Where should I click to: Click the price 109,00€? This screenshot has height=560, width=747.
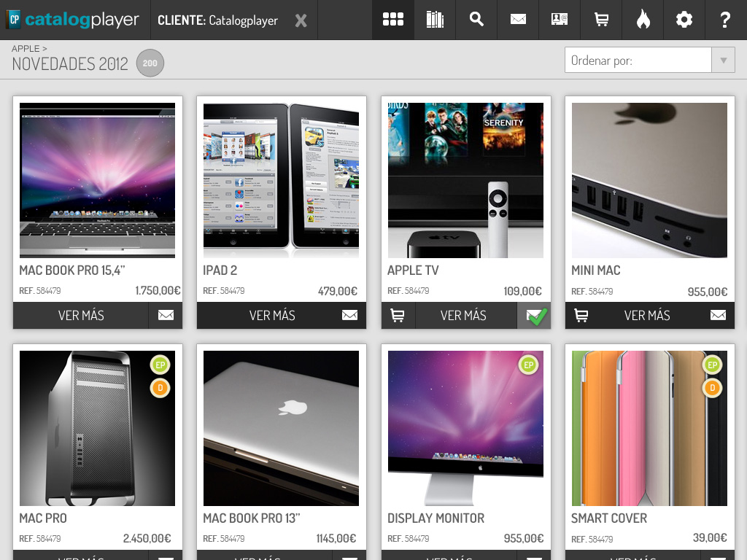(522, 291)
